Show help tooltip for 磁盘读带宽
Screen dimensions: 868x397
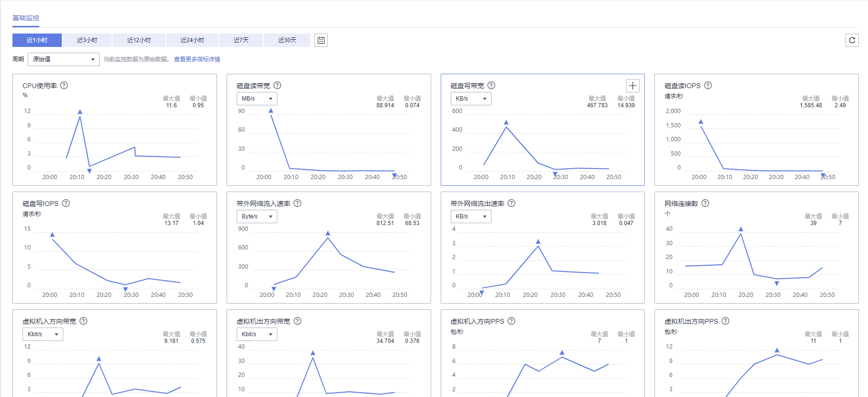click(277, 85)
